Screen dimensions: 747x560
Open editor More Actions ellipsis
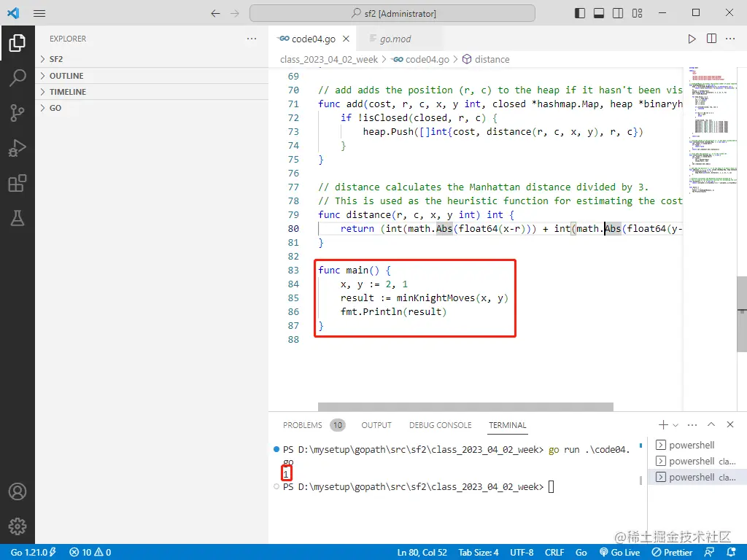coord(730,39)
